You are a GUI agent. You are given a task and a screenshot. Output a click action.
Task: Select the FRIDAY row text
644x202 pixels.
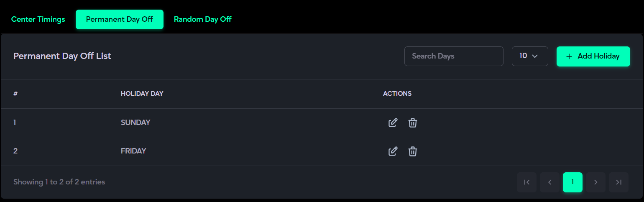coord(133,151)
